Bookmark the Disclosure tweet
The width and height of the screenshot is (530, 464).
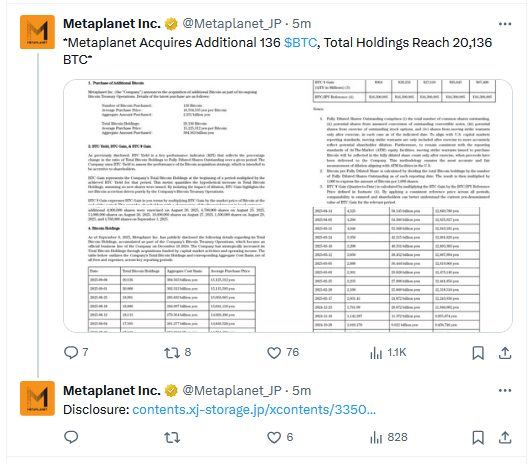[x=478, y=438]
